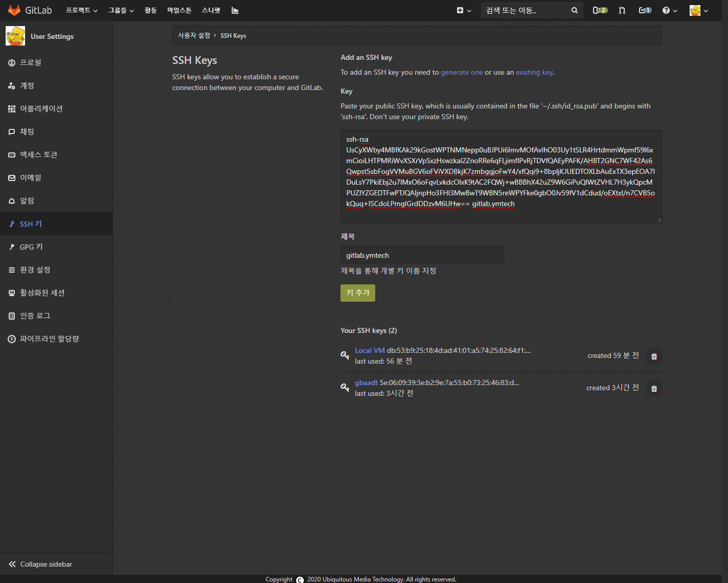This screenshot has width=728, height=583.
Task: Collapse the sidebar
Action: [x=41, y=564]
